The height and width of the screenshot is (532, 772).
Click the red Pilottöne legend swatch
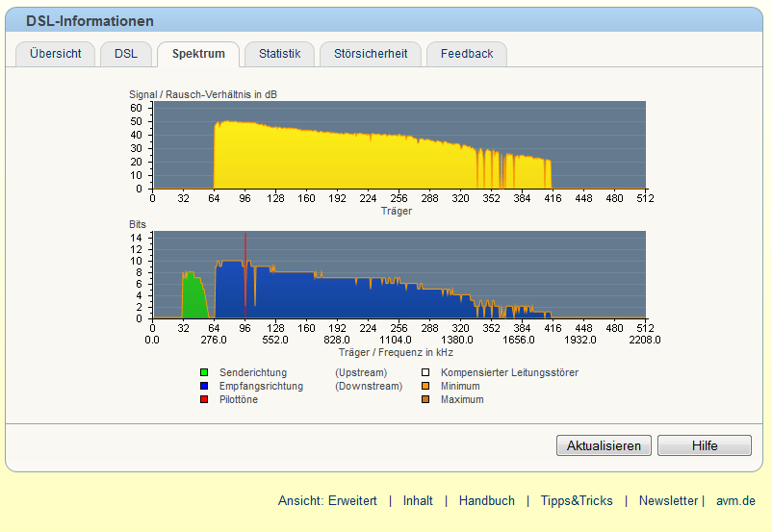[x=204, y=399]
